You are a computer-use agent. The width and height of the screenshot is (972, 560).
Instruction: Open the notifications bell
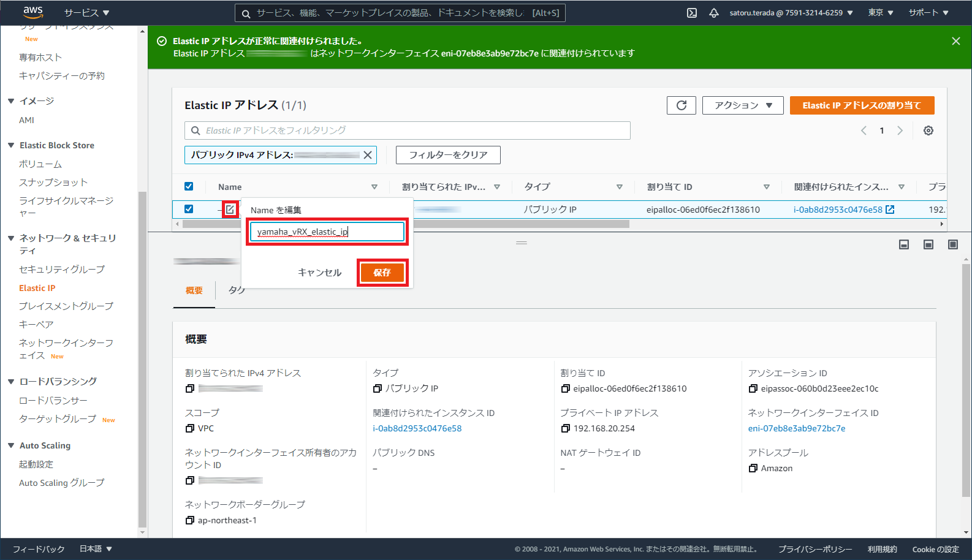pos(714,13)
